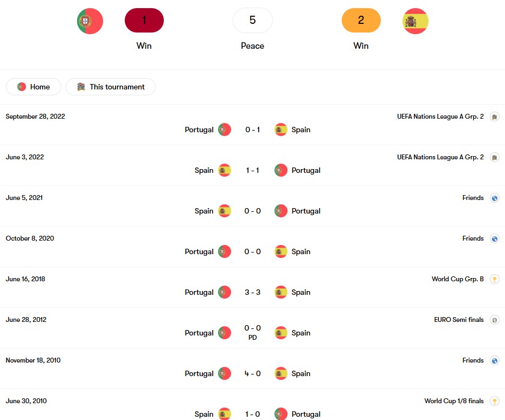The height and width of the screenshot is (420, 505).
Task: Open the Nations League icon for June 3, 2022
Action: [x=494, y=157]
